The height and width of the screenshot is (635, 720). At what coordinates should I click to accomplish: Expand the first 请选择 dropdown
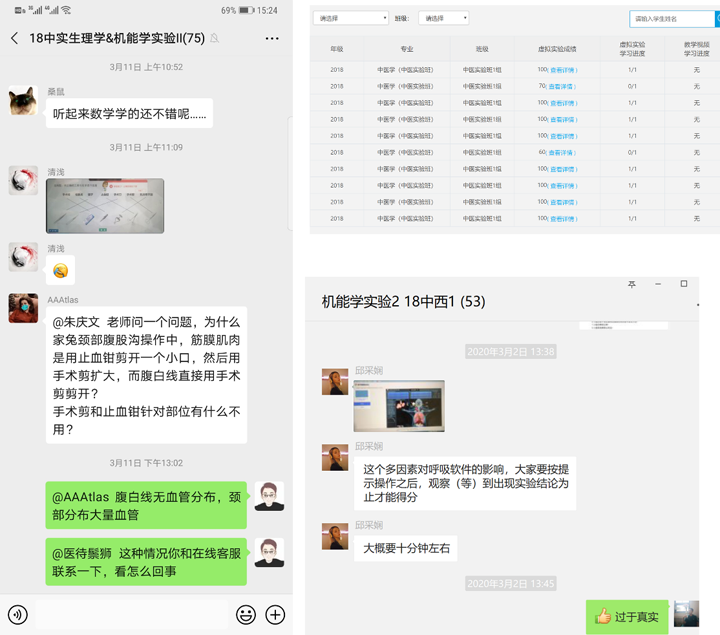click(350, 19)
